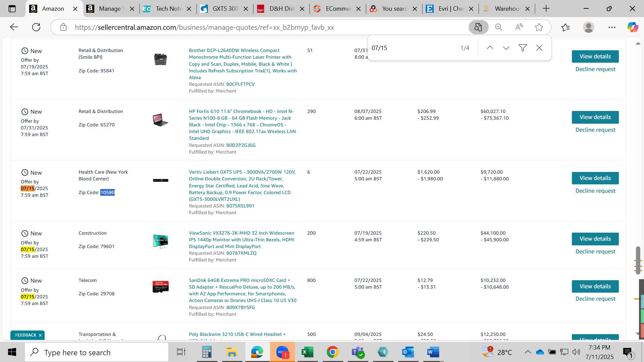644x362 pixels.
Task: Decline request for Vertiv UPS quote
Action: point(595,191)
